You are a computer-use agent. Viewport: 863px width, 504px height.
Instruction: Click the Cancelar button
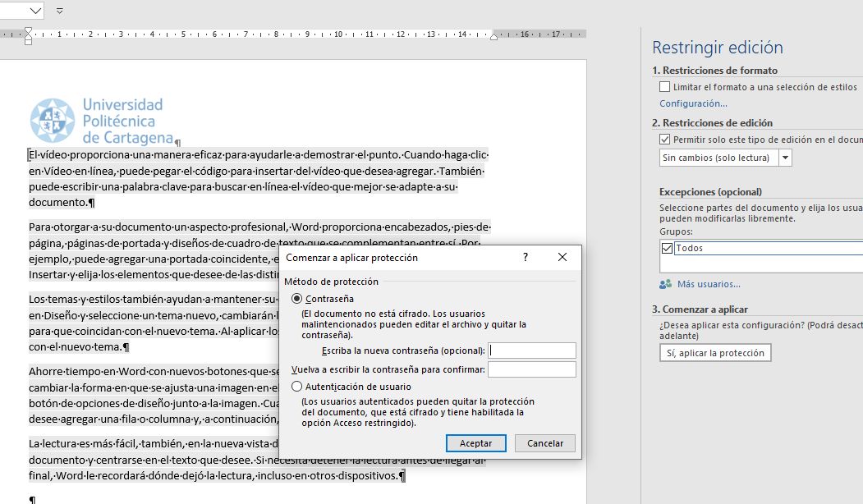click(545, 443)
